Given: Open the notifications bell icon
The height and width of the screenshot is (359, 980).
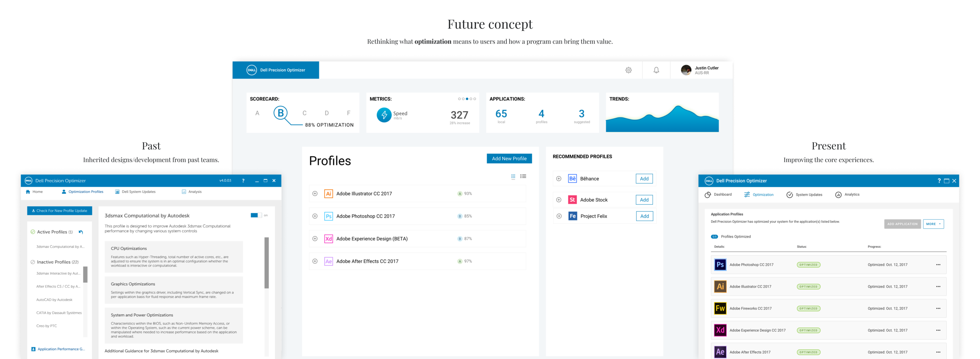Looking at the screenshot, I should coord(656,70).
